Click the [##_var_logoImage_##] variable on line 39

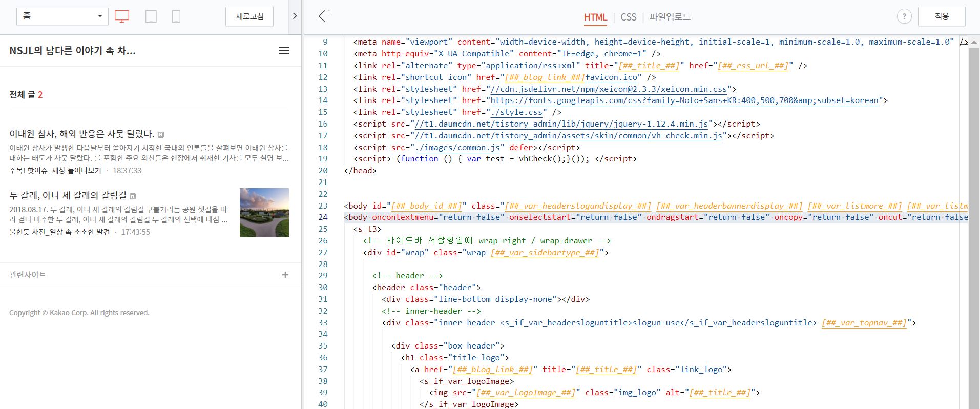(x=526, y=393)
